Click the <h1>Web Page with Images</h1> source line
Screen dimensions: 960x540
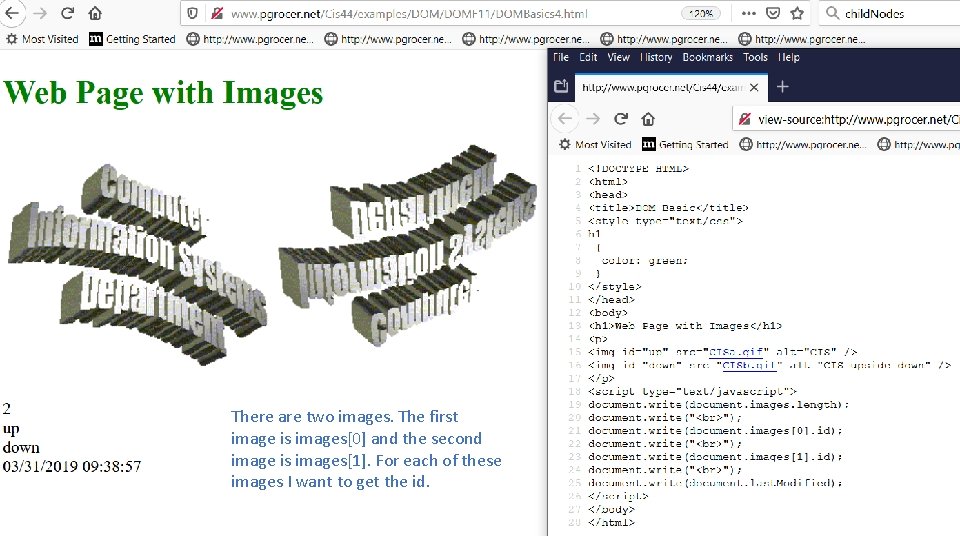(x=685, y=326)
